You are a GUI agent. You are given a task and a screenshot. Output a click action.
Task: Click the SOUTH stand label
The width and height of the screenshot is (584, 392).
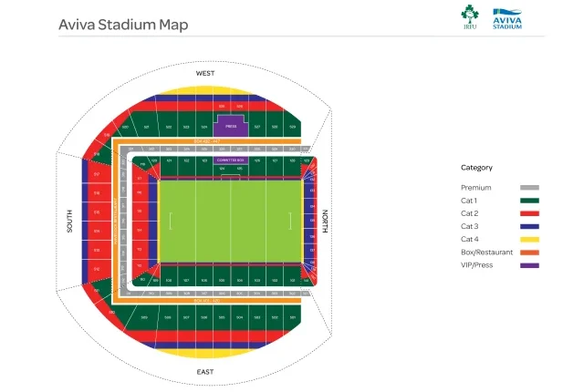(70, 222)
